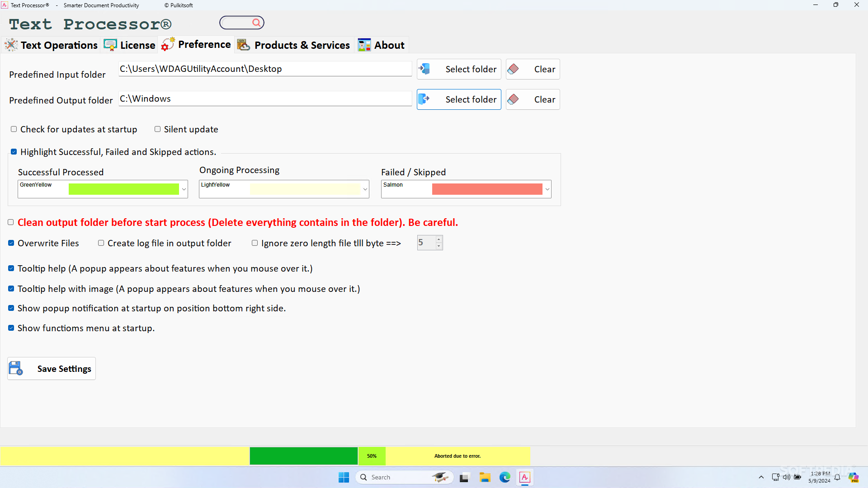Click the green progress bar segment

coord(303,456)
